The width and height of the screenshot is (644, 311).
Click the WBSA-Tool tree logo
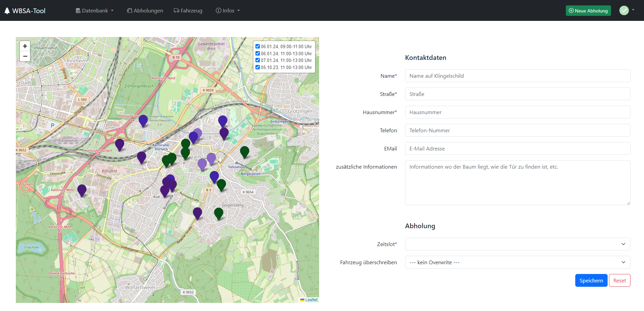pos(7,11)
